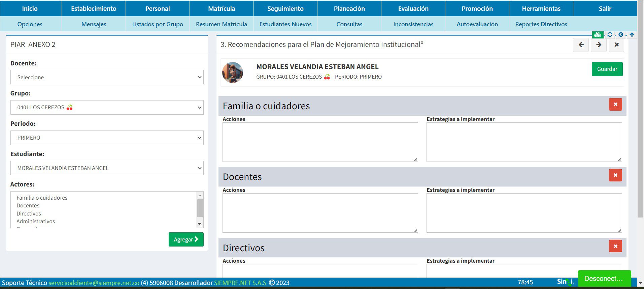The height and width of the screenshot is (289, 644).
Task: Open the Seguimiento menu
Action: click(285, 8)
